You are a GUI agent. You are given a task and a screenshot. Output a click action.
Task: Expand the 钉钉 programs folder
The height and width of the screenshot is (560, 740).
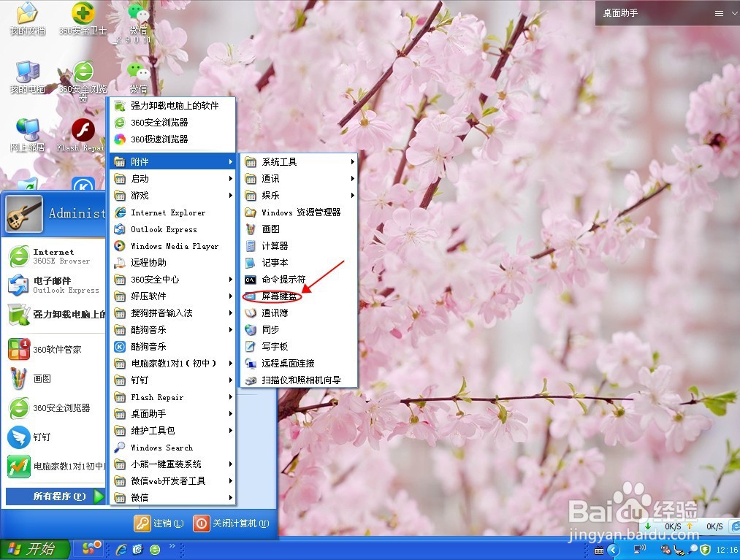[x=172, y=380]
